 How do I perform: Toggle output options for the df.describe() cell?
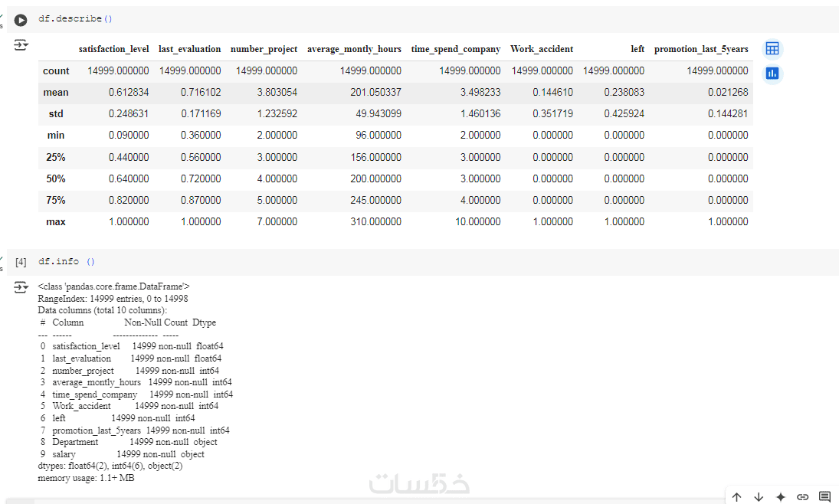[x=21, y=45]
